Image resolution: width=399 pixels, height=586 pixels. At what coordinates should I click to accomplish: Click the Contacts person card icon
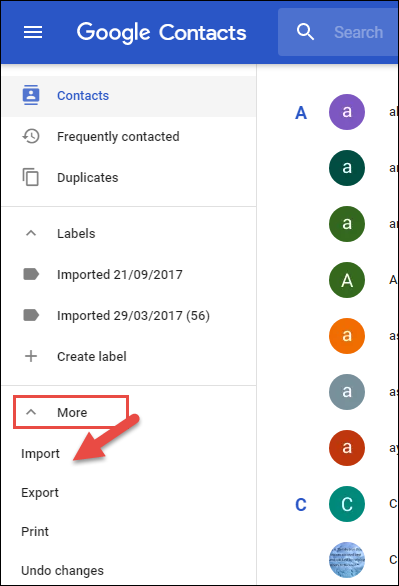pyautogui.click(x=31, y=95)
